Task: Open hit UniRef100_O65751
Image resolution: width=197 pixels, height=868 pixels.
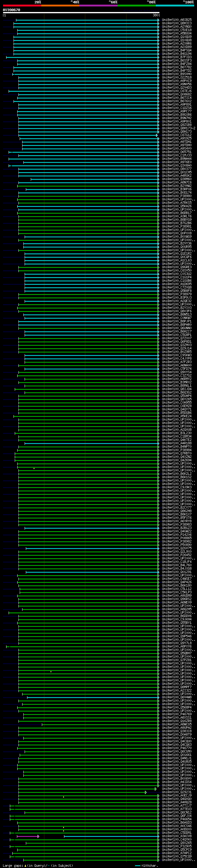Action: (x=177, y=152)
